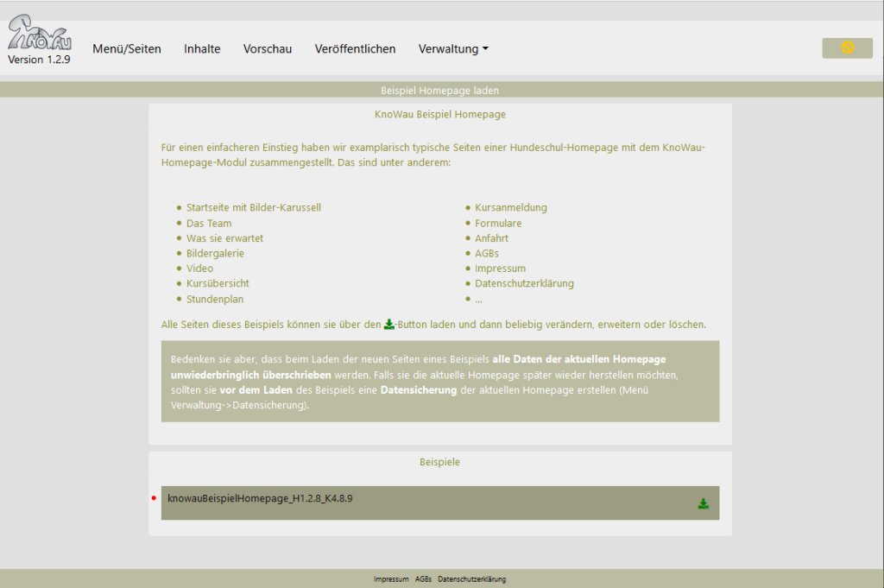
Task: Open the Datenschutzerklärung footer link
Action: point(471,579)
